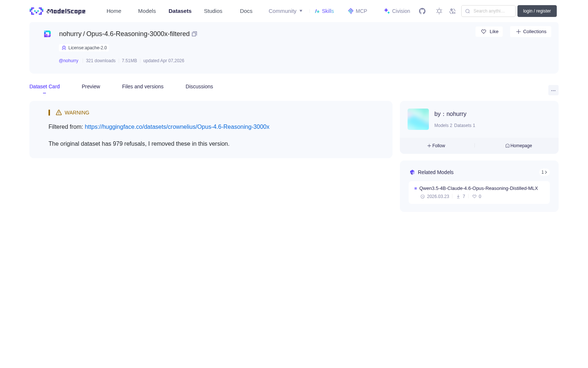Click the '7.51MB' size text
Image resolution: width=588 pixels, height=368 pixels.
(x=129, y=61)
